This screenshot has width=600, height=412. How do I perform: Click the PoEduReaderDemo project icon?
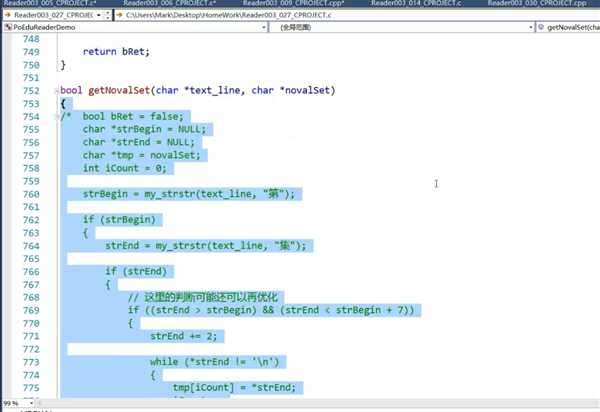pos(8,27)
